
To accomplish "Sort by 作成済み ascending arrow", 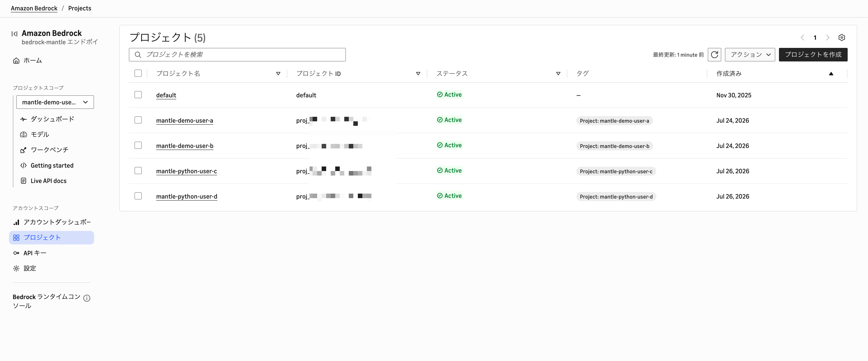I will 831,74.
